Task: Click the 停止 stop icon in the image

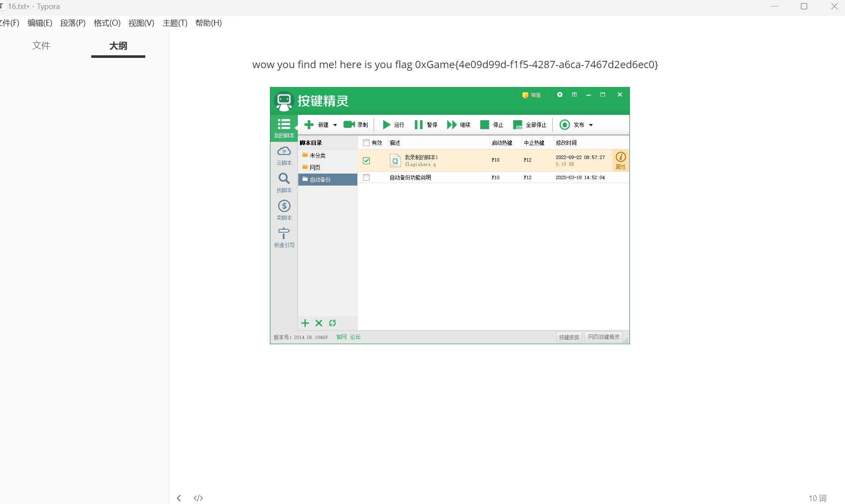Action: [x=485, y=125]
